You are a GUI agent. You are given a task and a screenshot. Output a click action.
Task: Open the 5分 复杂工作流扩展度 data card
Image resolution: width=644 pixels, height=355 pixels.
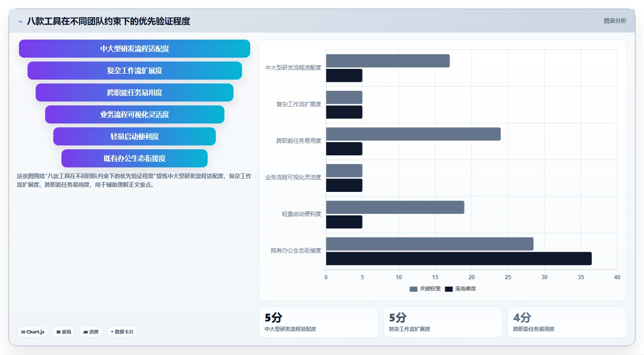(x=443, y=322)
